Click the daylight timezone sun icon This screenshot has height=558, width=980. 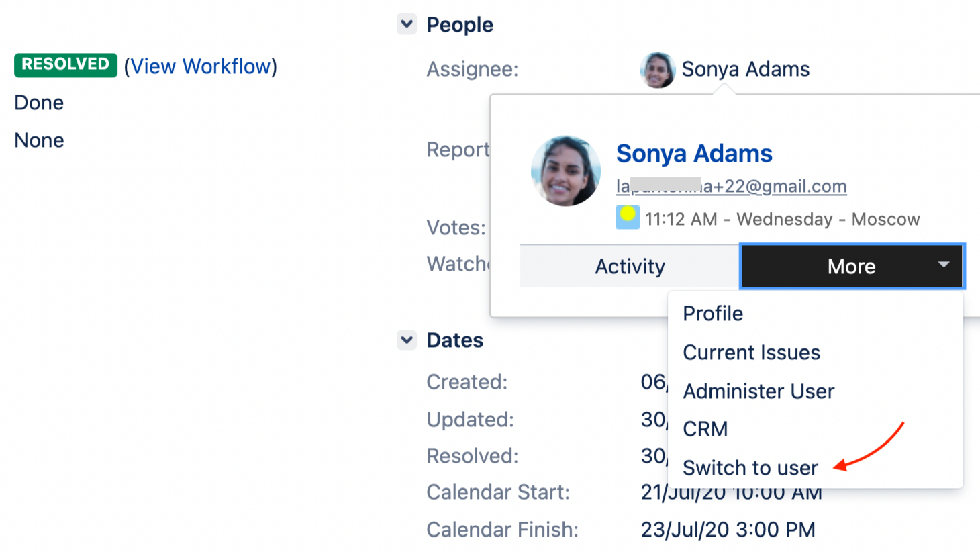626,218
